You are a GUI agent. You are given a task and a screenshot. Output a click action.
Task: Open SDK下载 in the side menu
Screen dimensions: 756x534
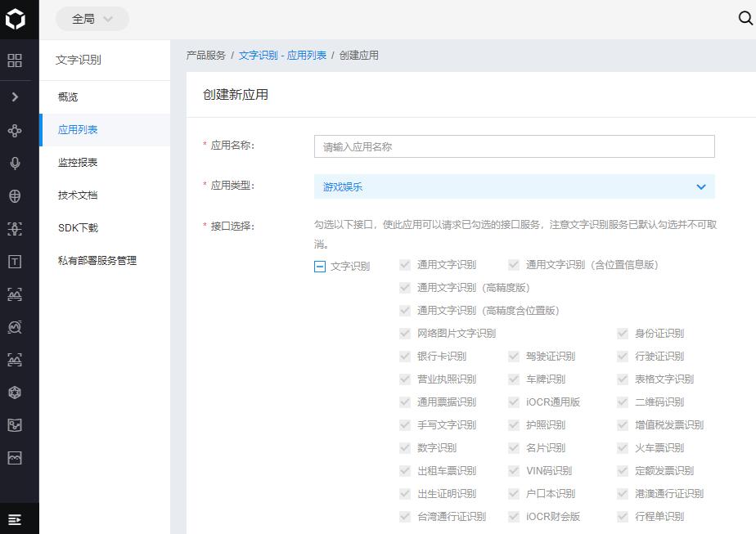105,228
